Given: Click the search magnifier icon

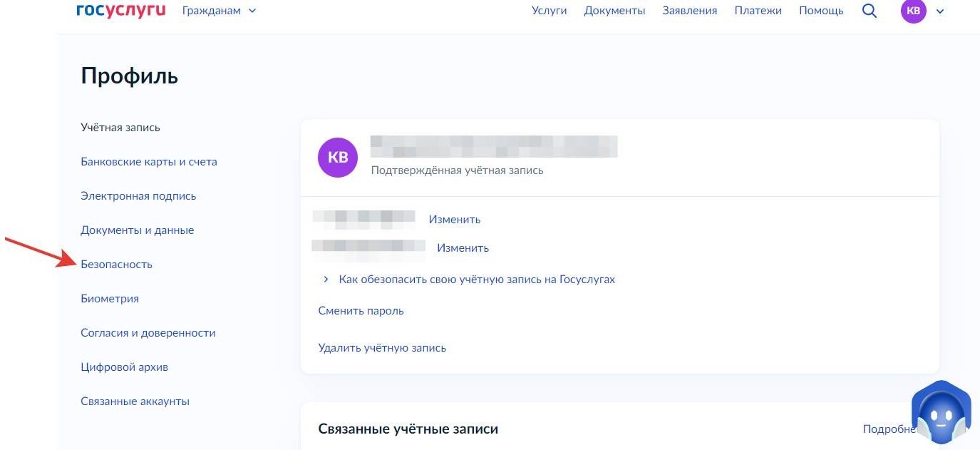Looking at the screenshot, I should point(869,11).
